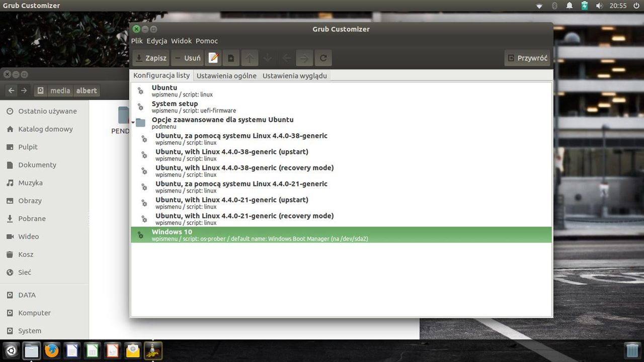Open the Widok menu
This screenshot has height=362, width=644.
coord(181,41)
